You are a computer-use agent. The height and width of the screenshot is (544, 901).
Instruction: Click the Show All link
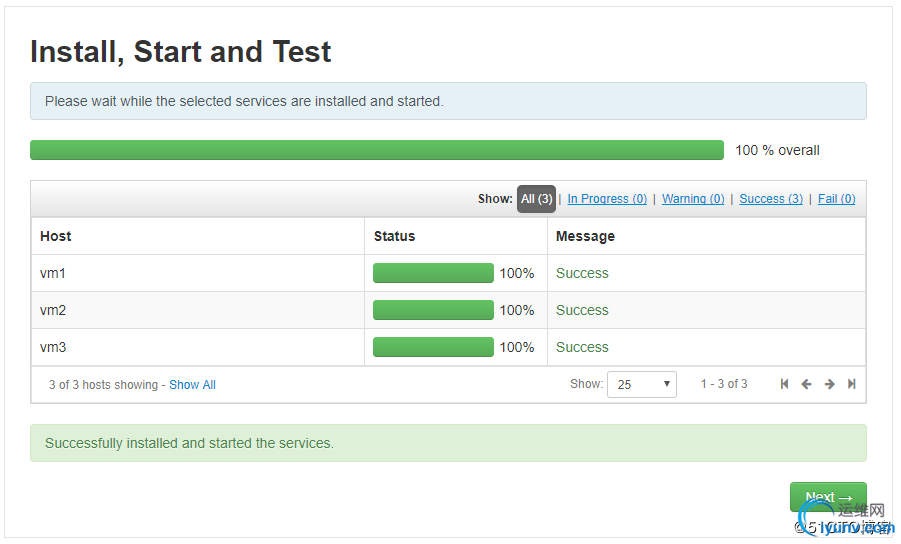pyautogui.click(x=192, y=385)
